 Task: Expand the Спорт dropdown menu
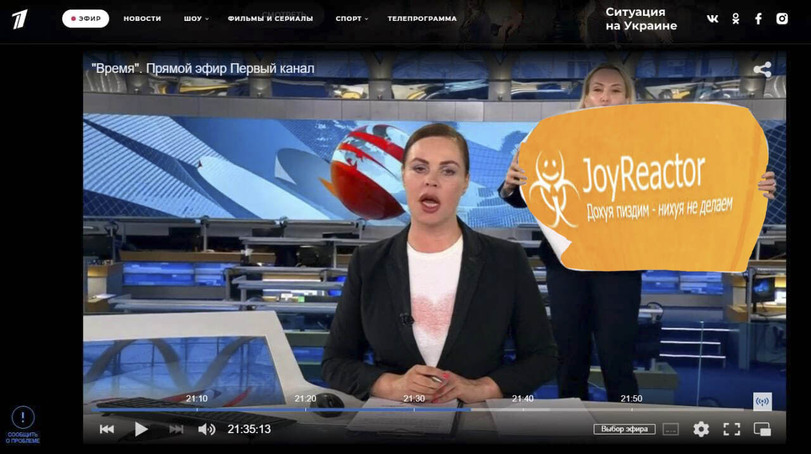(352, 18)
